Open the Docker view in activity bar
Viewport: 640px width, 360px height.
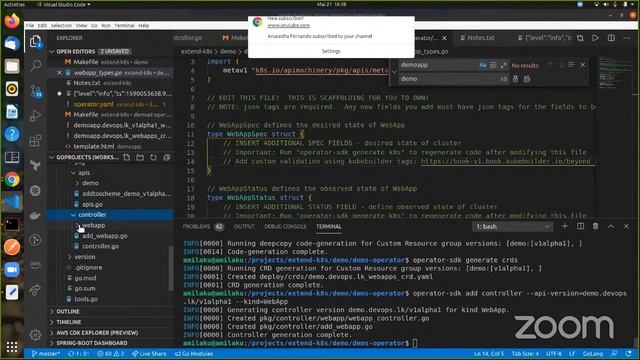coord(36,215)
